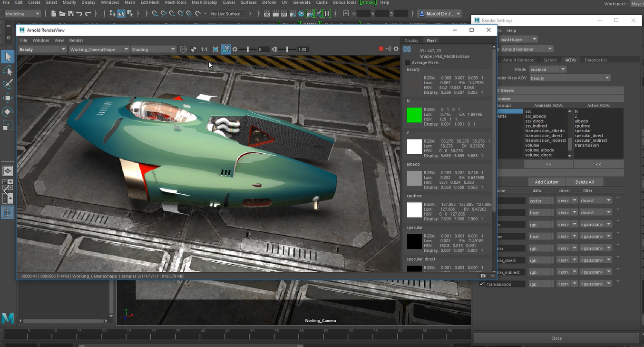Screen dimensions: 644x347
Task: Click the Add Custom button
Action: point(546,182)
